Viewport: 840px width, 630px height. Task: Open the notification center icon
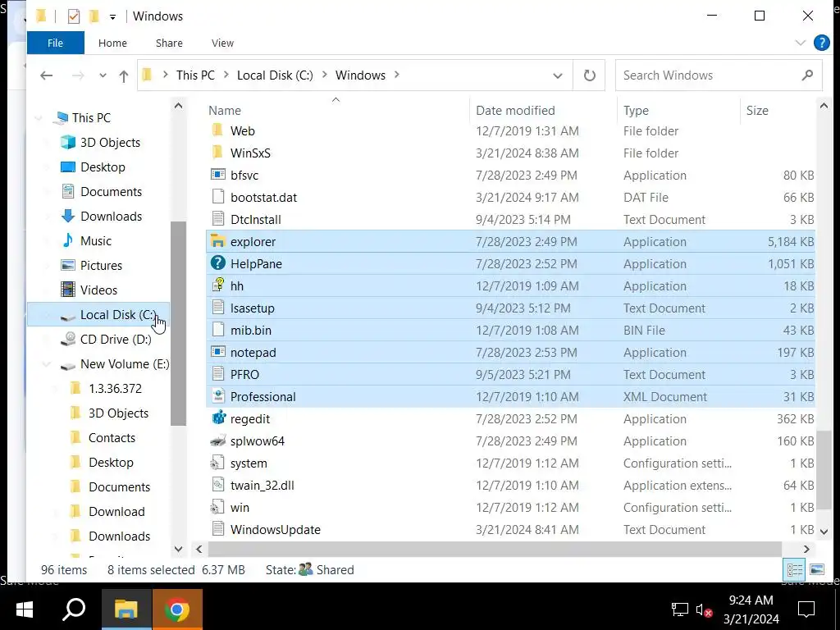tap(806, 609)
